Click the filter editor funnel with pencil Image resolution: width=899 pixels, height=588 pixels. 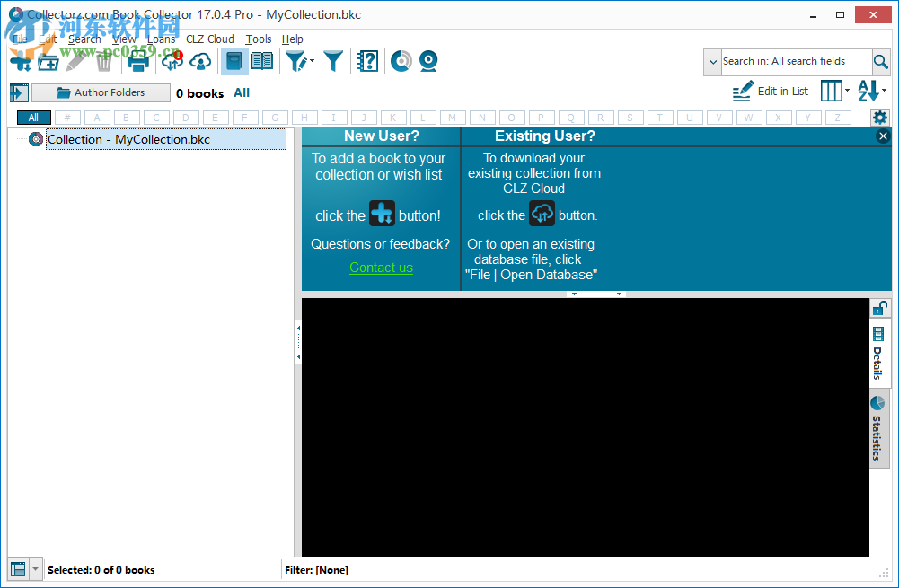[295, 61]
